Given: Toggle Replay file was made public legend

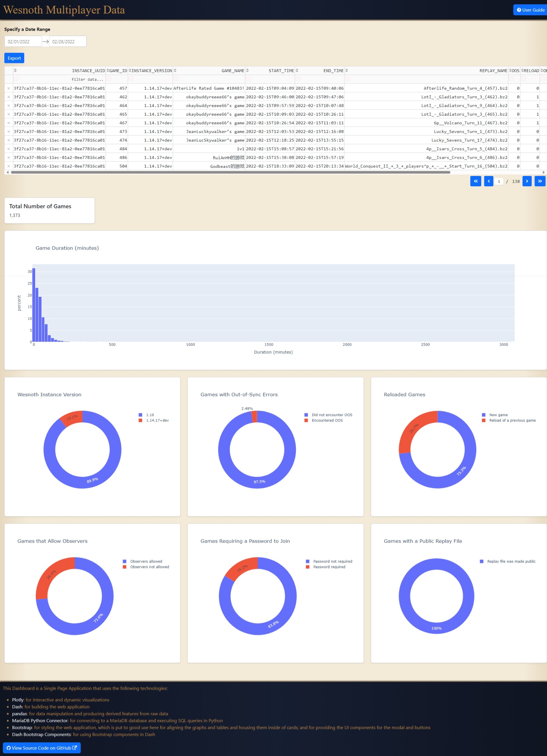Looking at the screenshot, I should click(x=508, y=561).
